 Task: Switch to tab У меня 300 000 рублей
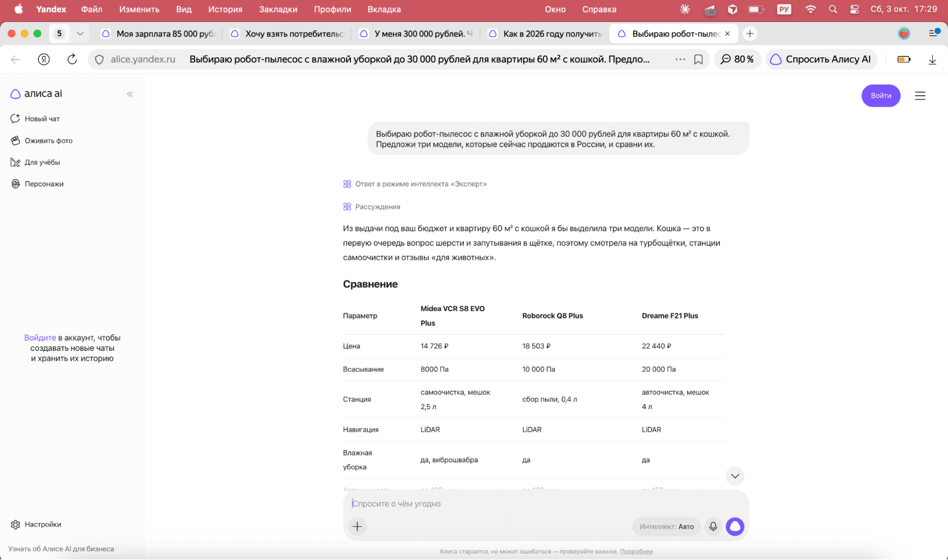pyautogui.click(x=416, y=34)
